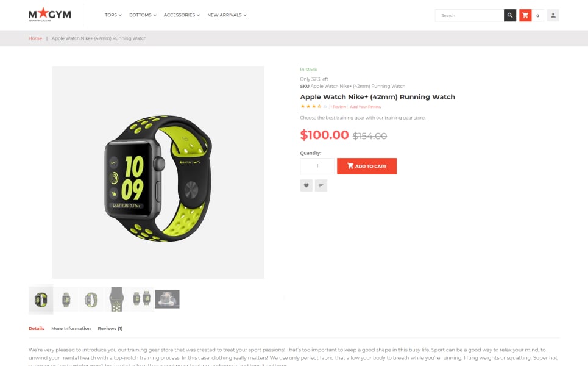Click the MGYM star logo
Viewport: 588px width, 366px height.
click(x=50, y=15)
